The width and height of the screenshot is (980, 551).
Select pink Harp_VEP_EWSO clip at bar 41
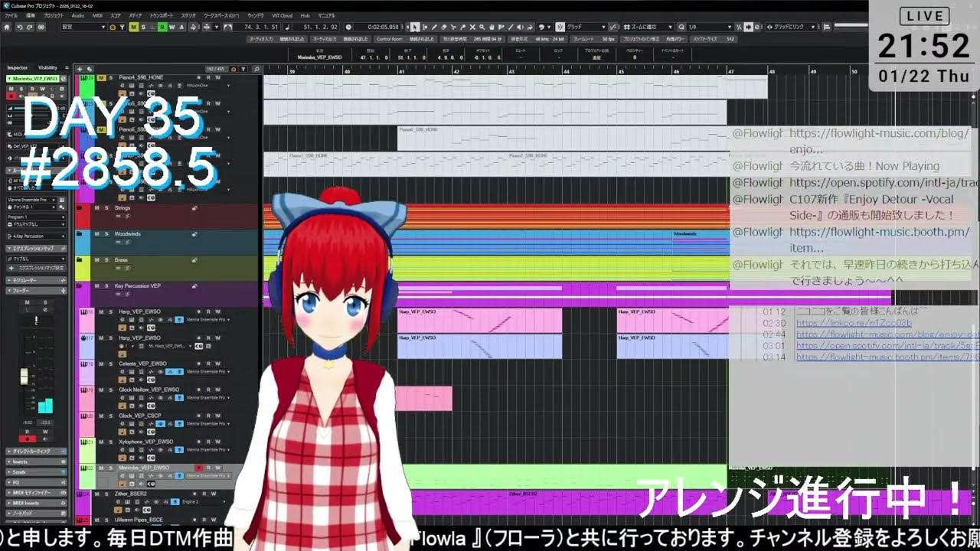coord(479,320)
